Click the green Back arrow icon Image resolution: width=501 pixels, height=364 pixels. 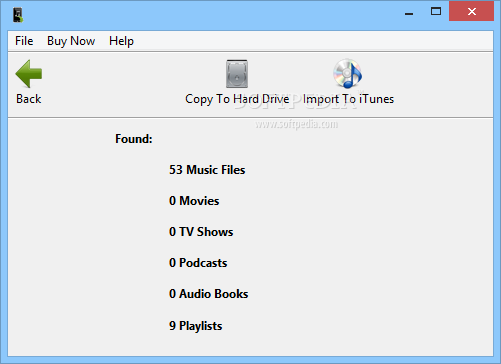coord(29,74)
